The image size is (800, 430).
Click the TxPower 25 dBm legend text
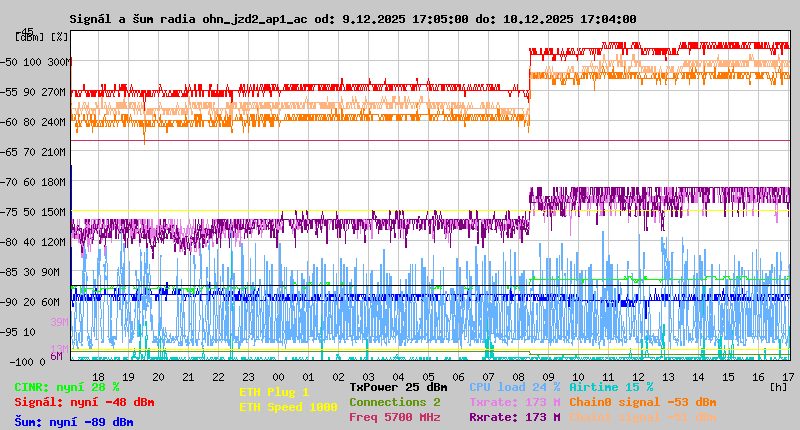[399, 387]
